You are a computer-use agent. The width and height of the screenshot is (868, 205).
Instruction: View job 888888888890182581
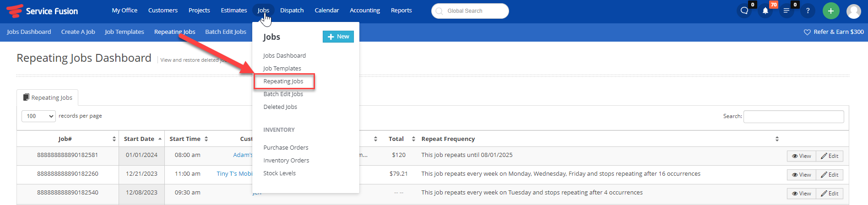(x=802, y=156)
